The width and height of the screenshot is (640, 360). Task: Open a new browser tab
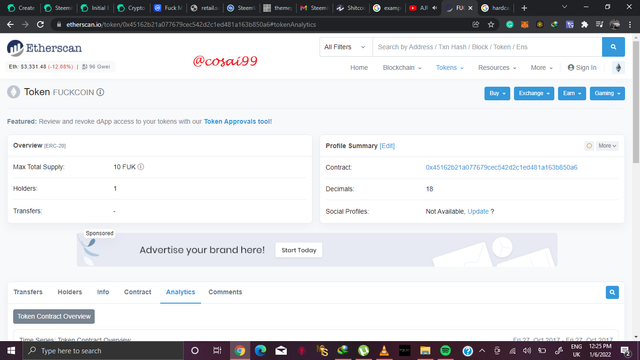click(x=524, y=8)
